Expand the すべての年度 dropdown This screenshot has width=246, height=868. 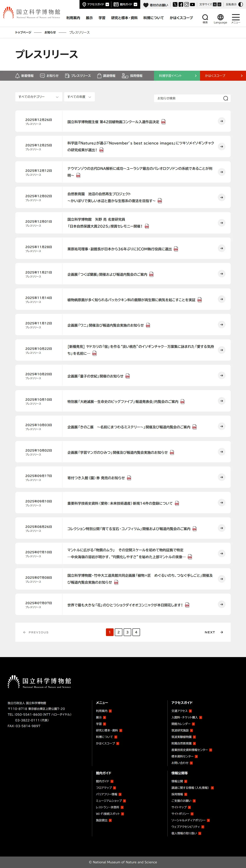coord(79,97)
